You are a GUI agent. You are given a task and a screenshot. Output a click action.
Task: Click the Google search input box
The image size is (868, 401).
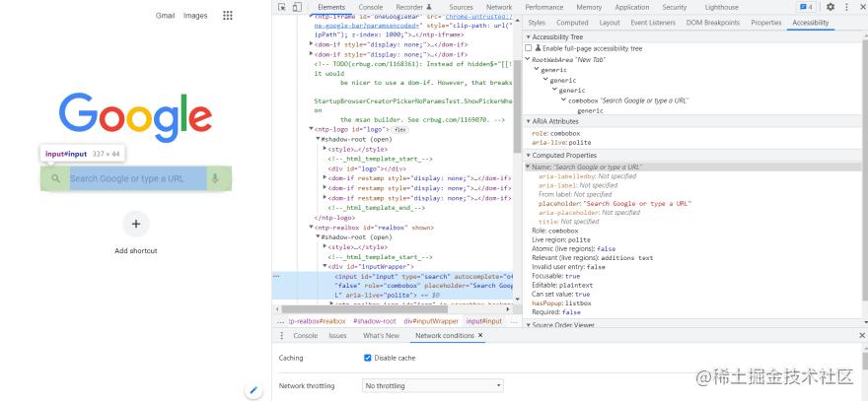136,178
